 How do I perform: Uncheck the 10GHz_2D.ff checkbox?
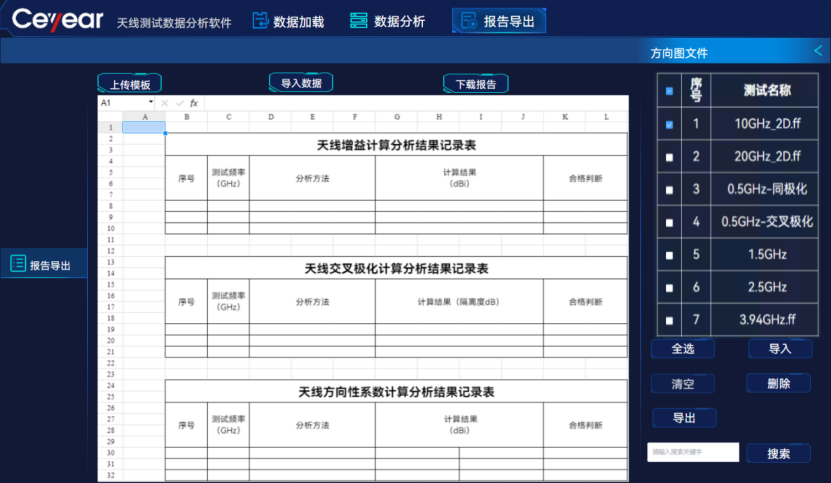tap(669, 125)
